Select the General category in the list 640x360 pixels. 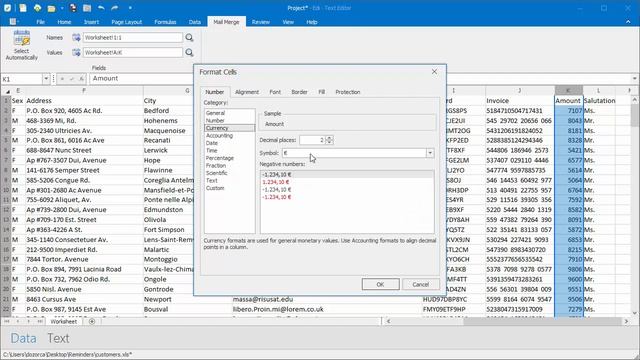pos(230,113)
